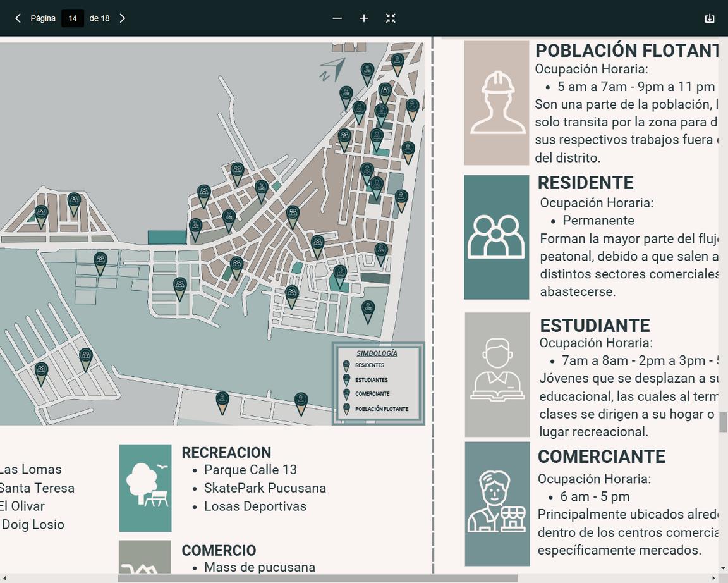Click the Página label in toolbar
The width and height of the screenshot is (728, 583).
click(43, 18)
